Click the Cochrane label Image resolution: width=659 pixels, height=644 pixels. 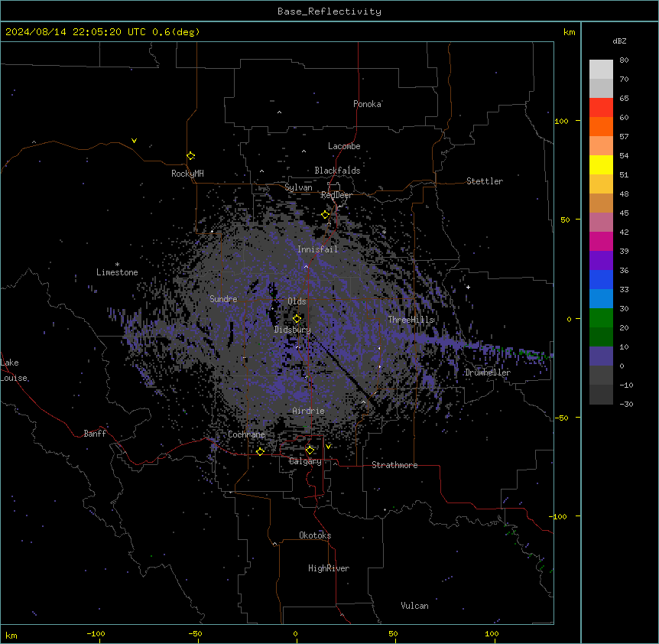click(x=246, y=434)
